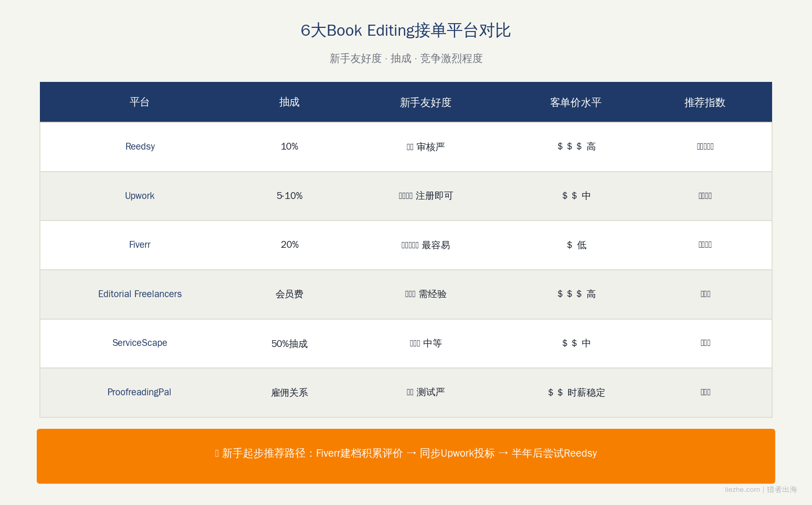Click the 中等 friendliness cell
This screenshot has width=812, height=505.
(x=426, y=343)
